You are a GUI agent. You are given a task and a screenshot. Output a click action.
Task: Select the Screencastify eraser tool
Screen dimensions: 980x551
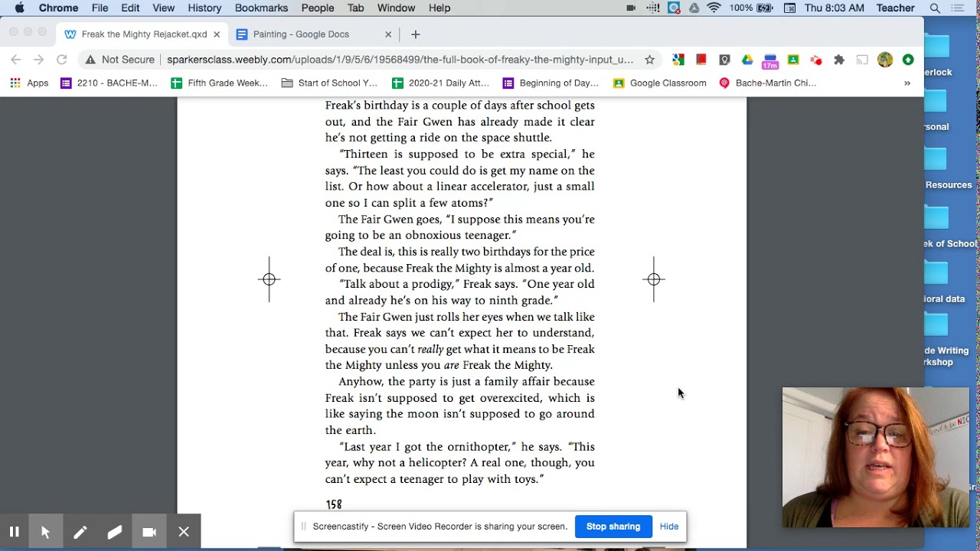click(114, 532)
